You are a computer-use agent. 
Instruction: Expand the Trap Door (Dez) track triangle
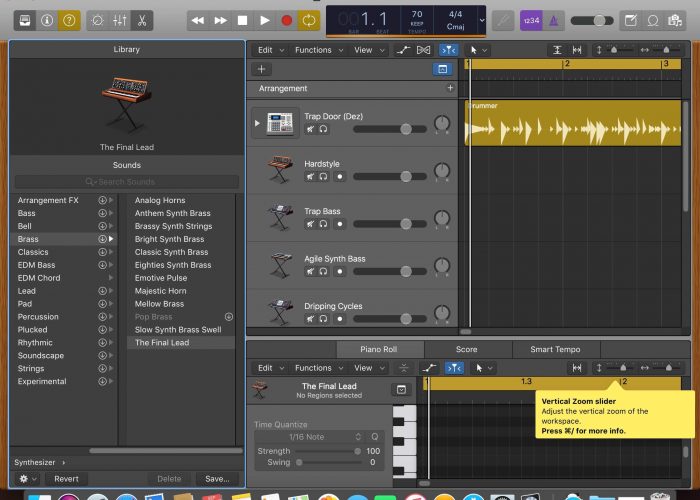(x=257, y=123)
